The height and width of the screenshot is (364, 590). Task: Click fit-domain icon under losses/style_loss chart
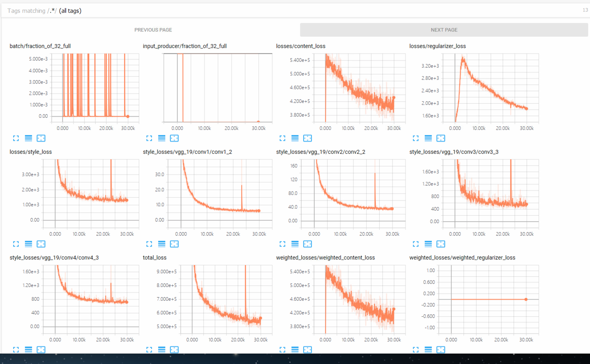point(41,244)
